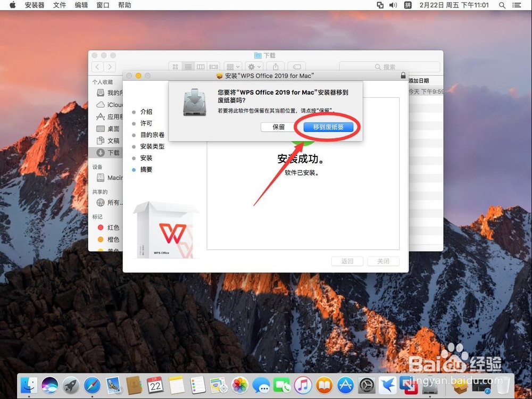Select the 目的宗卷 step in installer sidebar

[152, 135]
